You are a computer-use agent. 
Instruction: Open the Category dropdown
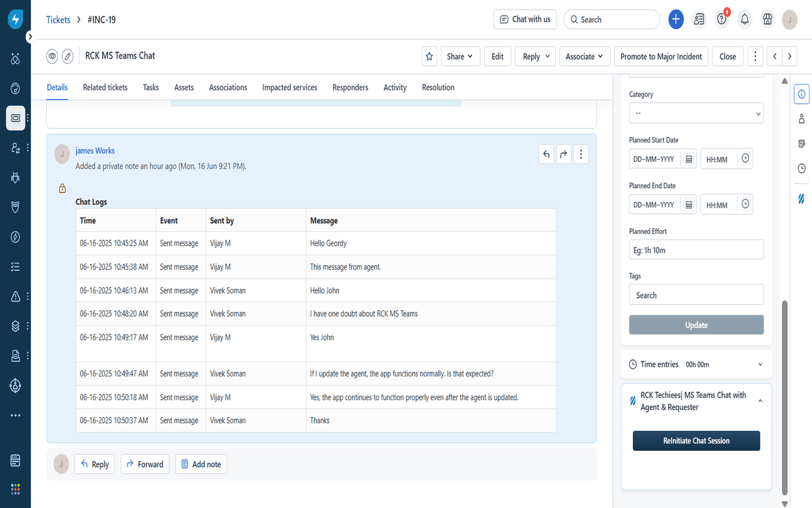click(696, 113)
